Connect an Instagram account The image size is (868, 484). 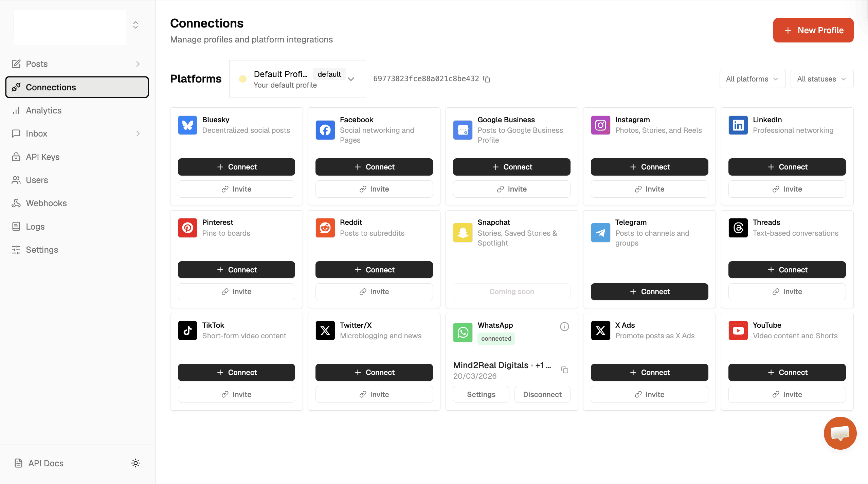[x=649, y=167]
